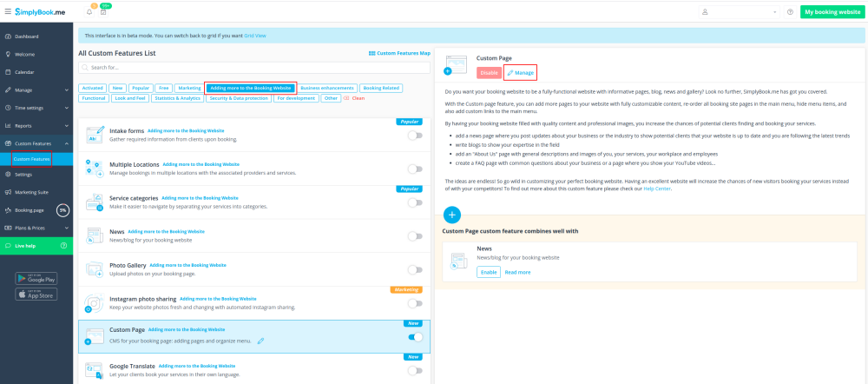Click the Search for input field
The height and width of the screenshot is (384, 868).
(x=252, y=67)
